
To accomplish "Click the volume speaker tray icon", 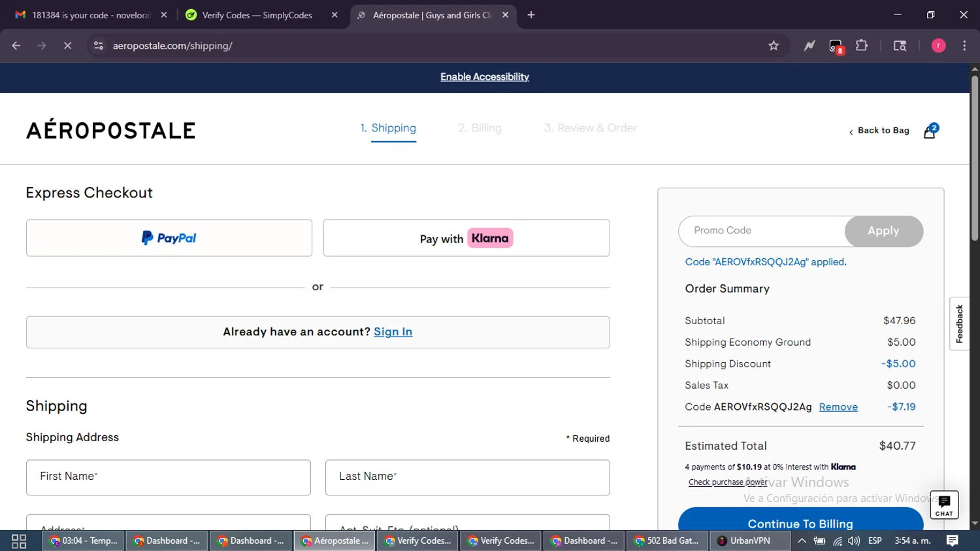I will 854,541.
